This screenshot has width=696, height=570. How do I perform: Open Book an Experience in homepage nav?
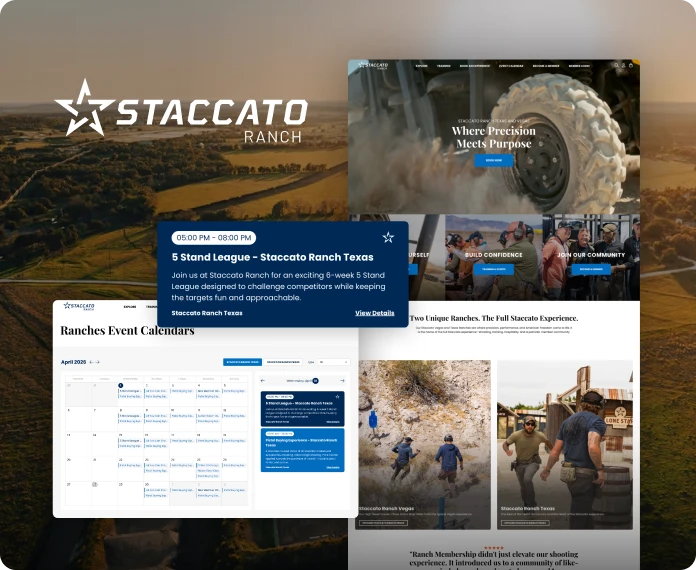pos(475,66)
